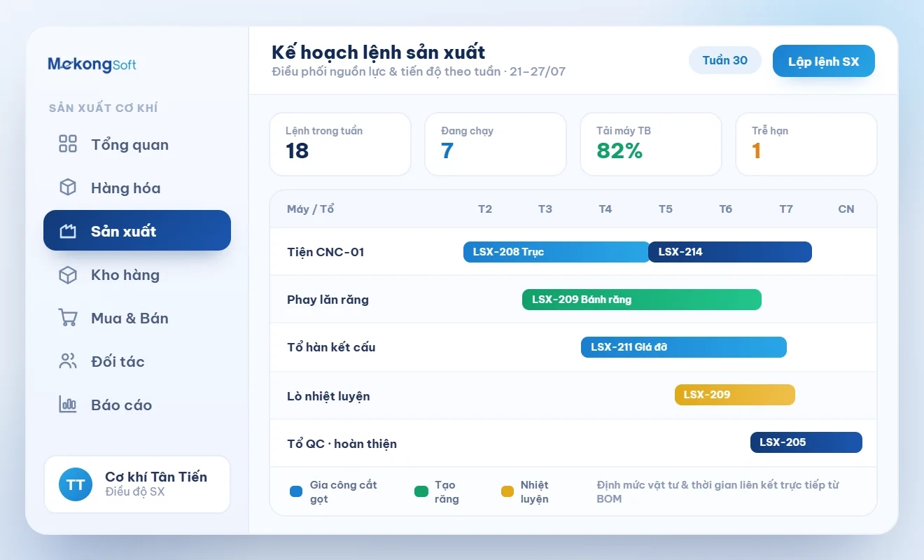Click the T5 day column header

[666, 209]
